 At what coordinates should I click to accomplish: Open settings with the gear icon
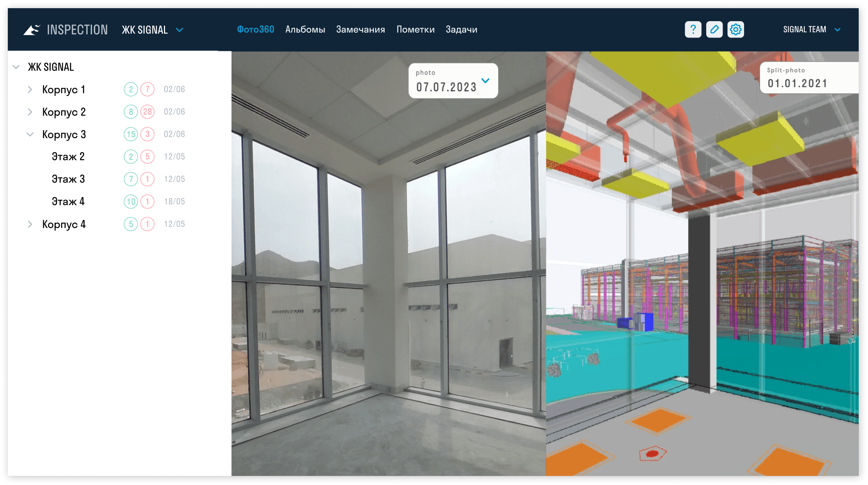736,29
